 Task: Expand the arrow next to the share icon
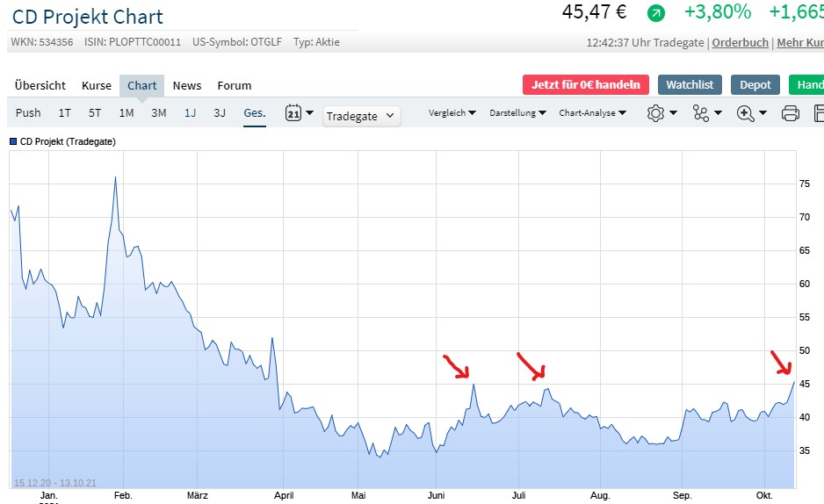(x=718, y=113)
